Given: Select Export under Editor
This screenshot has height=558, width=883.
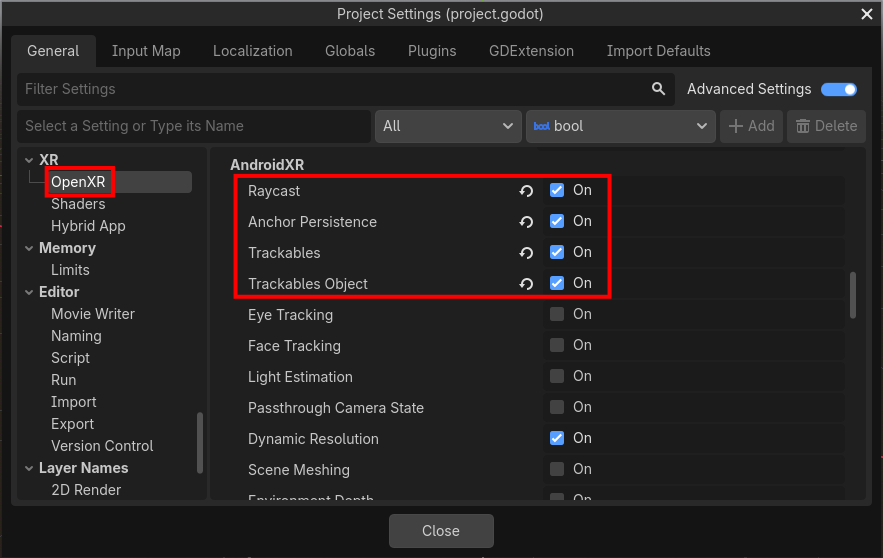Looking at the screenshot, I should (x=72, y=424).
